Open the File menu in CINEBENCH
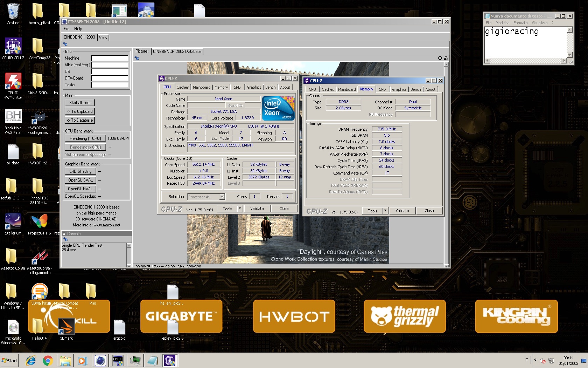Image resolution: width=588 pixels, height=368 pixels. tap(66, 29)
